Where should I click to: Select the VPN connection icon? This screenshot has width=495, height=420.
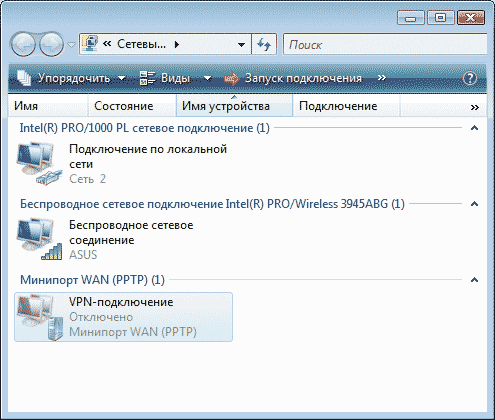pos(39,317)
